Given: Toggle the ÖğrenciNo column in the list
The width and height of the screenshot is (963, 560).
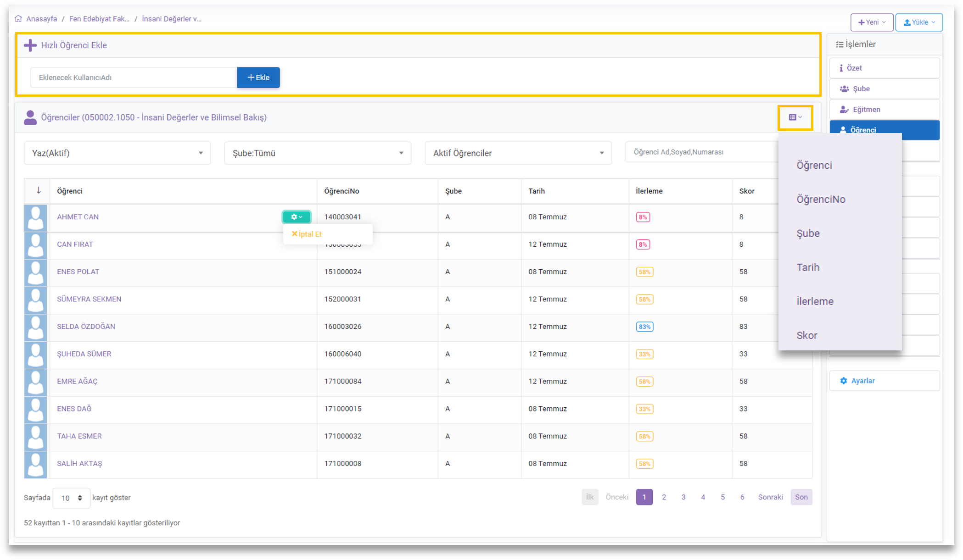Looking at the screenshot, I should [x=821, y=200].
